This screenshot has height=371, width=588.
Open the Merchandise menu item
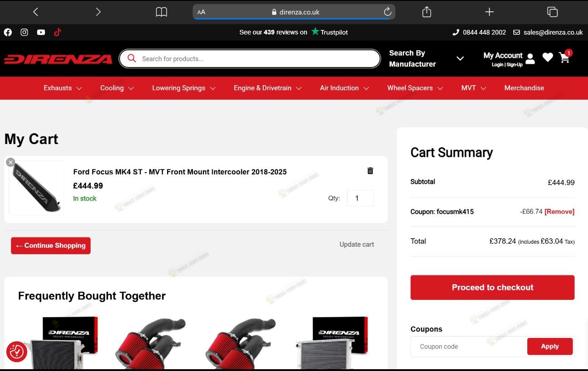524,88
